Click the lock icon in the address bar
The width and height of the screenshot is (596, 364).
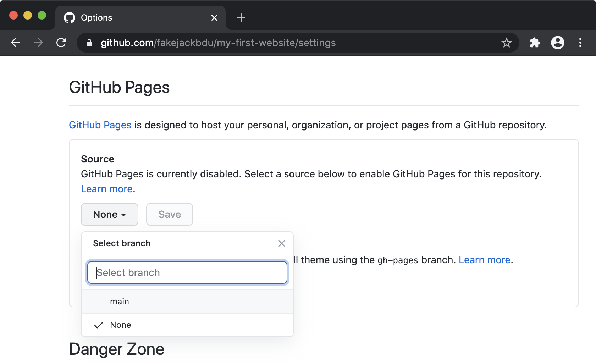89,43
